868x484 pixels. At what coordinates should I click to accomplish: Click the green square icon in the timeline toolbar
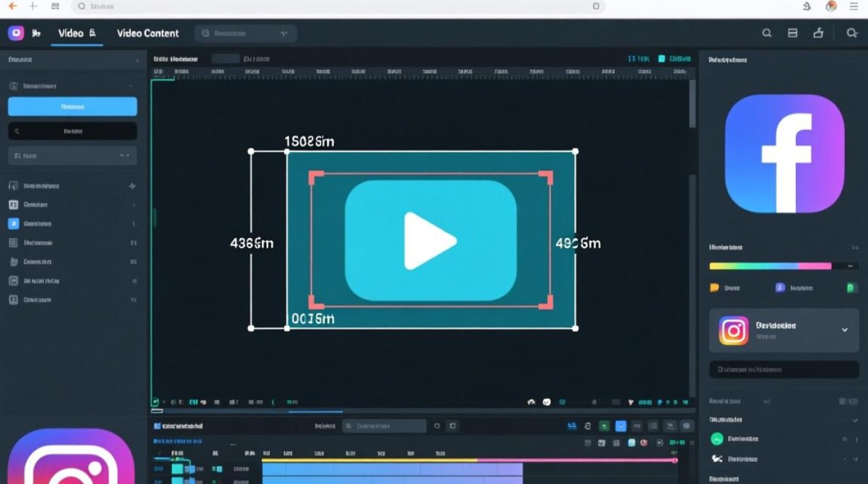pyautogui.click(x=604, y=426)
